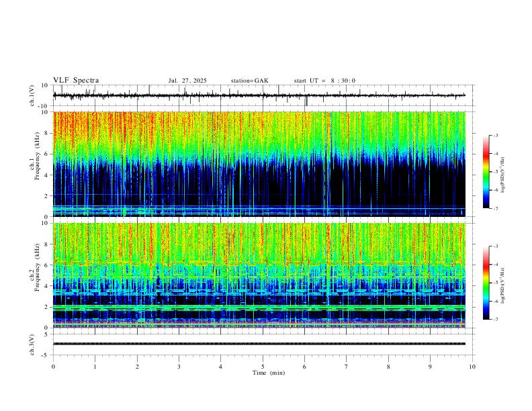Click time axis tick label "7"
Viewport: 532px width, 411px height.
pos(347,367)
